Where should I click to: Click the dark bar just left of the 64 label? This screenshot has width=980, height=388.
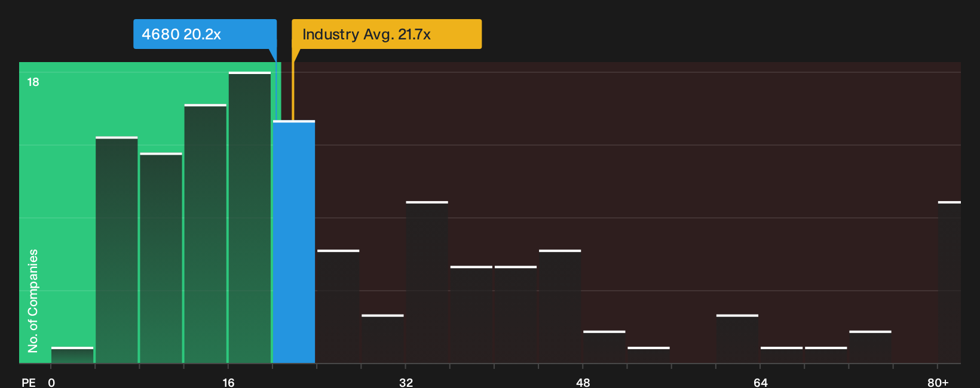737,339
